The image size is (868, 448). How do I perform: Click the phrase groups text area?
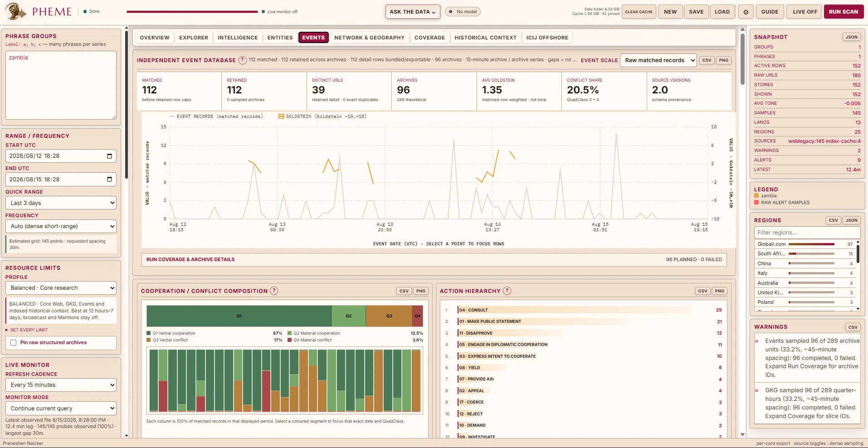(x=61, y=85)
